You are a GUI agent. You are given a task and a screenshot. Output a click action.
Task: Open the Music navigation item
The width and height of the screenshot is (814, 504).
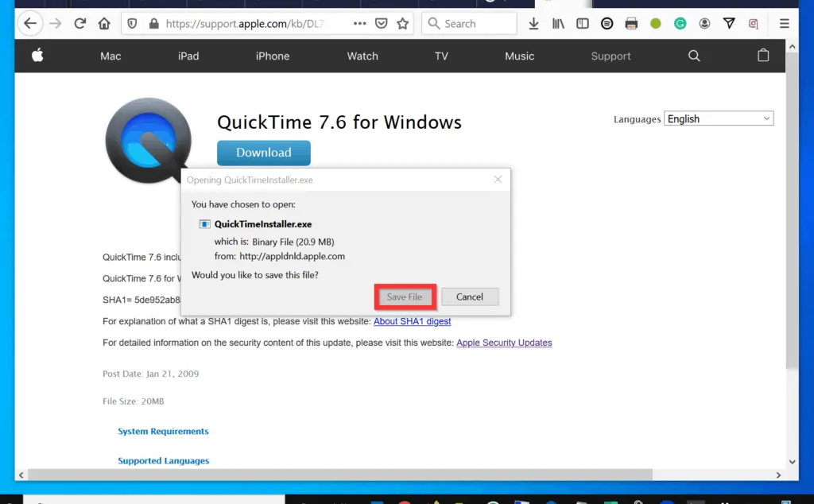[520, 56]
